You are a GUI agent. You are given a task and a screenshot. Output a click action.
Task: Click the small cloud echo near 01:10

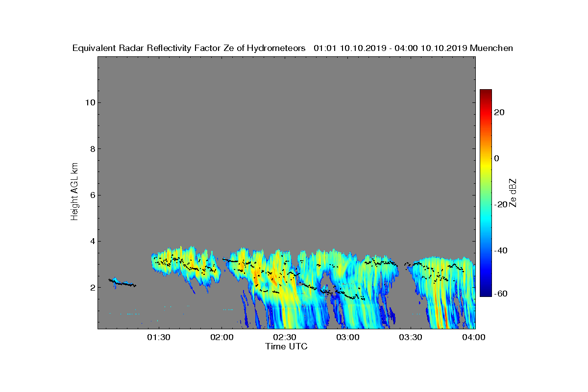pos(122,282)
